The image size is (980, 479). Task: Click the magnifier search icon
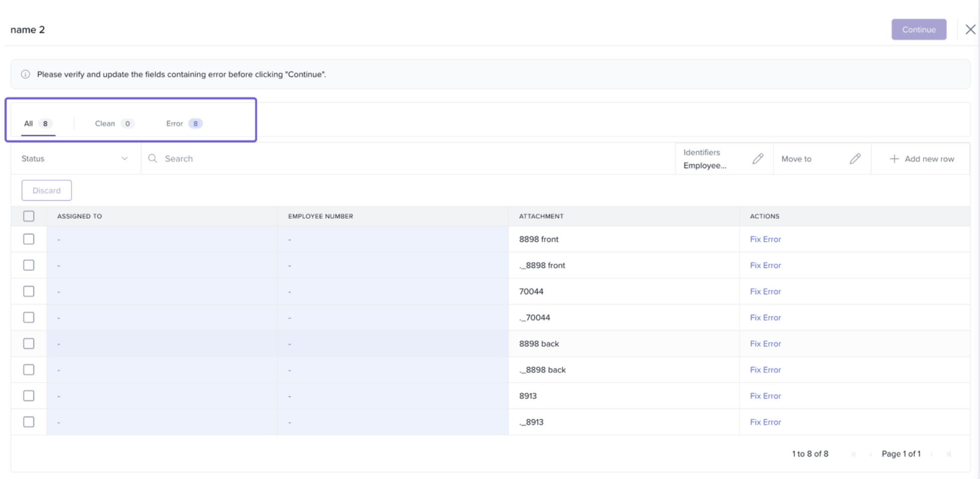153,158
